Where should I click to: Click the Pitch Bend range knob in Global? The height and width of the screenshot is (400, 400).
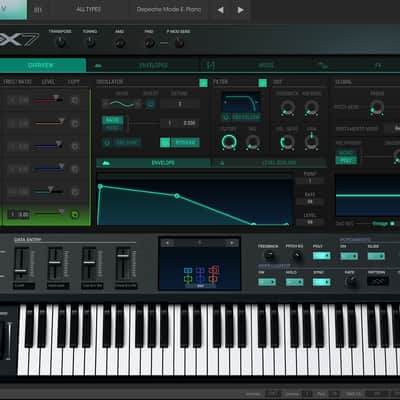(377, 109)
